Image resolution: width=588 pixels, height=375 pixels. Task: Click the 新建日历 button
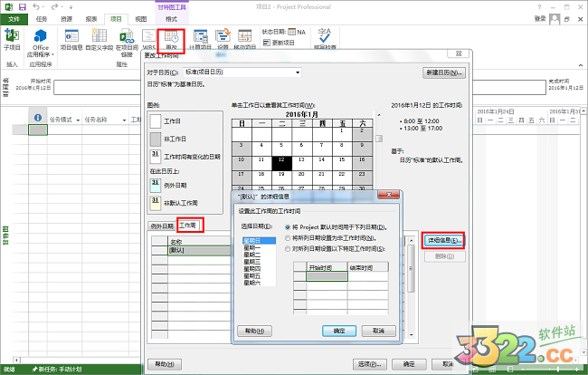(x=444, y=72)
